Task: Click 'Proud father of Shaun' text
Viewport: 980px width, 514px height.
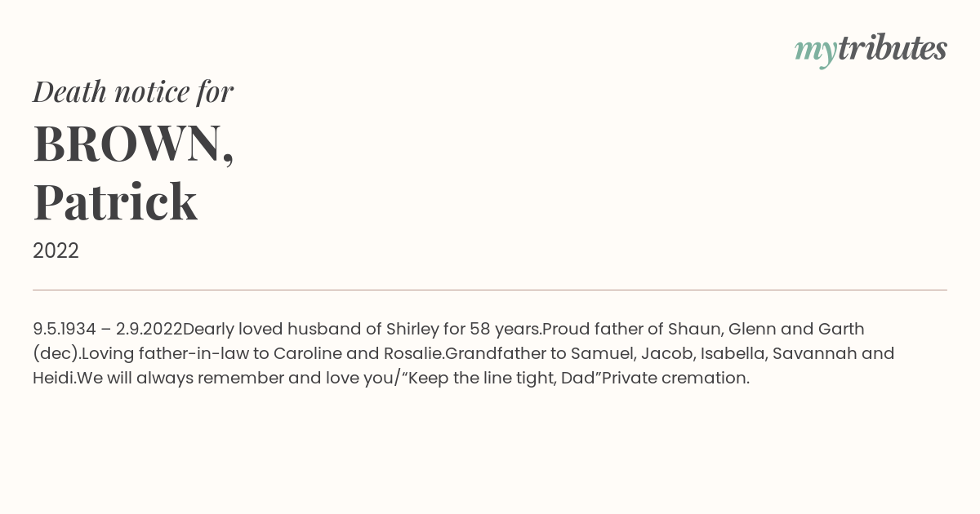Action: coord(632,330)
